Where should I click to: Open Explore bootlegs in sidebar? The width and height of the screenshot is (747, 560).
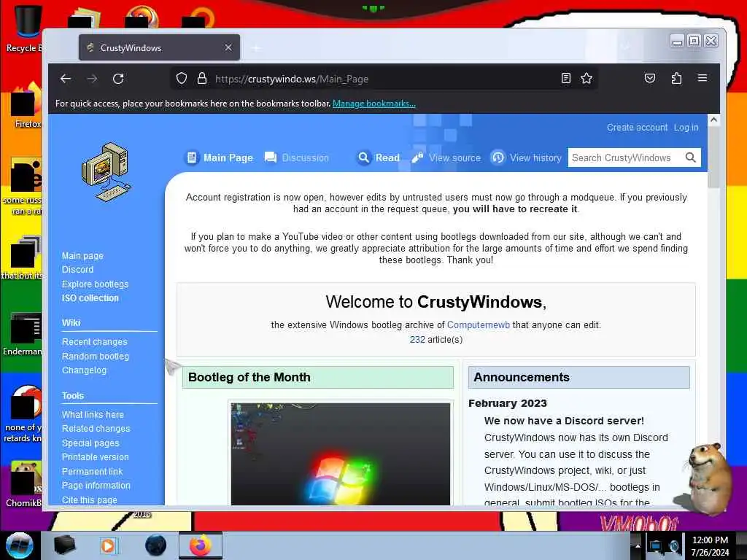(96, 284)
